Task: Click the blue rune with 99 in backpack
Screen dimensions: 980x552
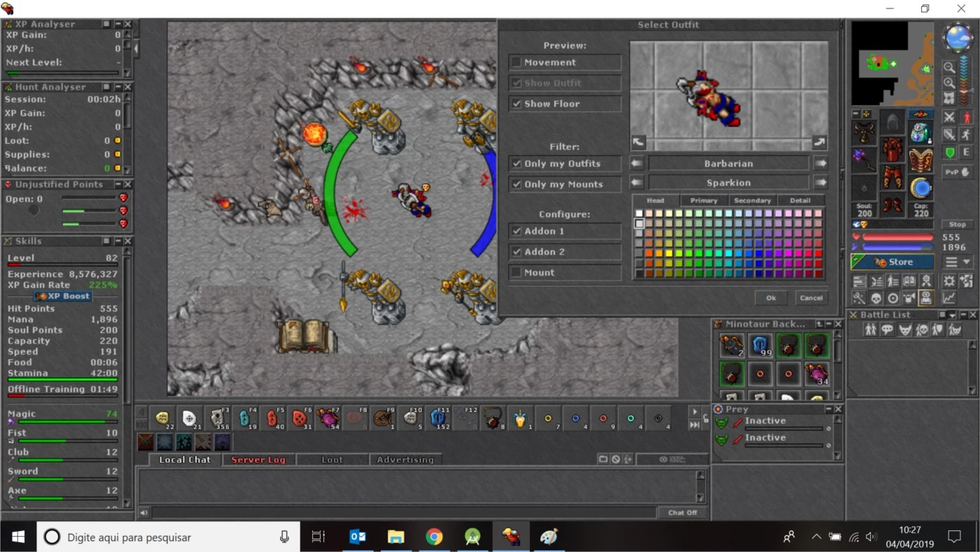Action: coord(760,345)
